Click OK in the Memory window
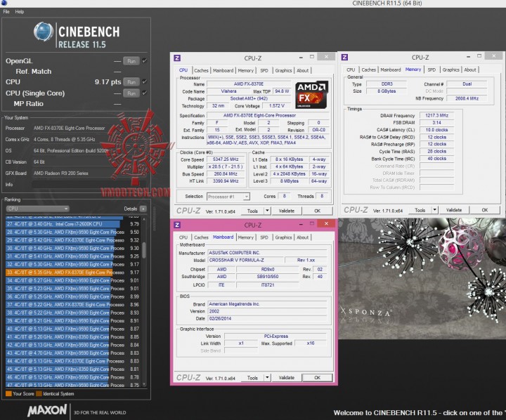 click(485, 210)
